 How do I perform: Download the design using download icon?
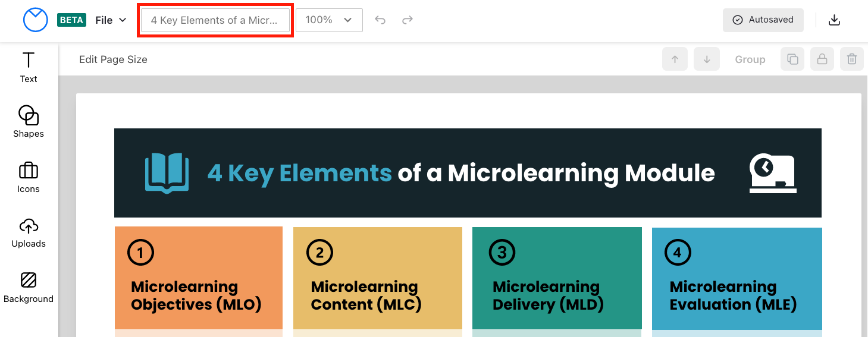[835, 20]
